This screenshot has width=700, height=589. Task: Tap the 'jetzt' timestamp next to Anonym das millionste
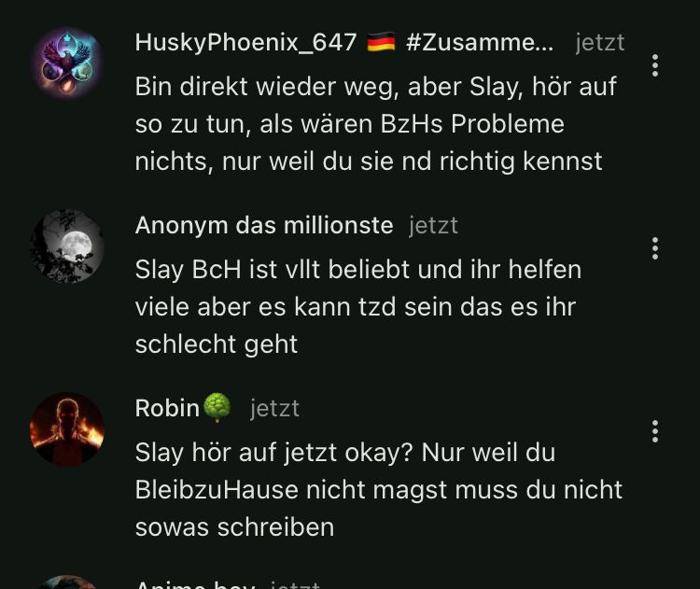pyautogui.click(x=433, y=226)
